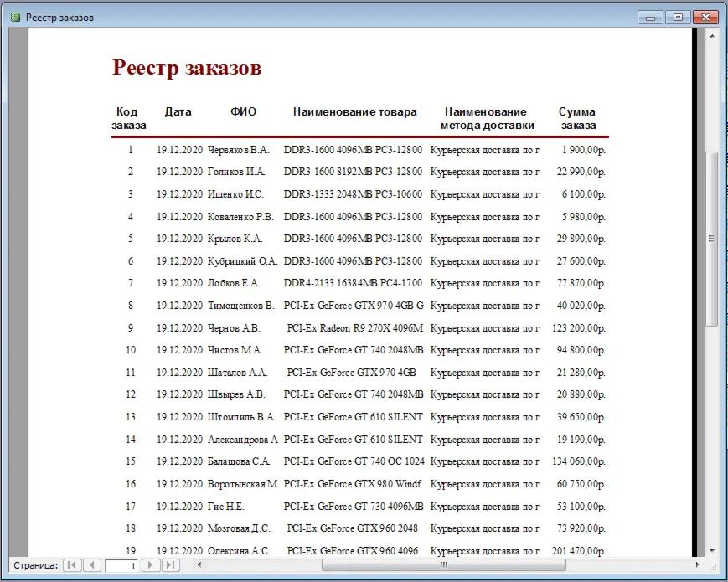Close the Реестр заказов report window
Viewport: 728px width, 582px height.
[706, 17]
